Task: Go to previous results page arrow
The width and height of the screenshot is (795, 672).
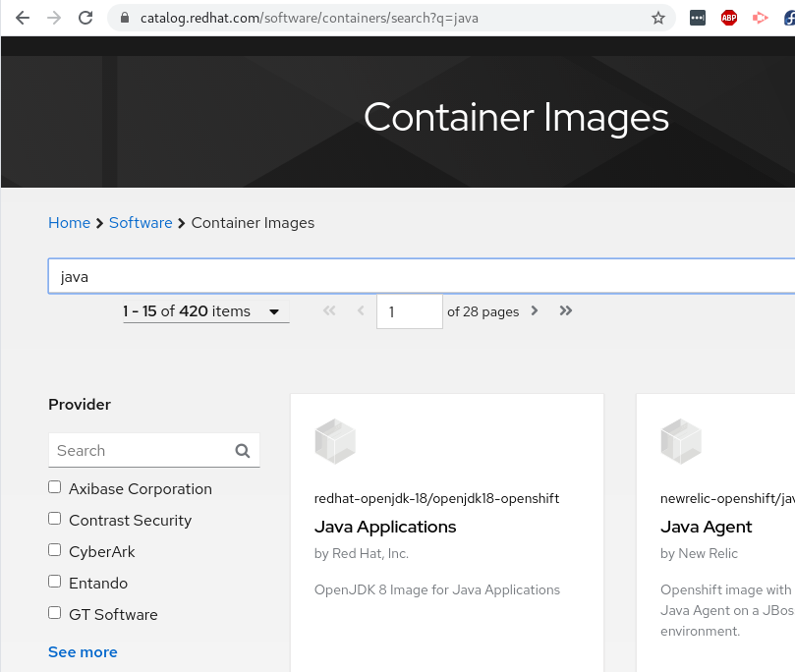Action: pos(361,310)
